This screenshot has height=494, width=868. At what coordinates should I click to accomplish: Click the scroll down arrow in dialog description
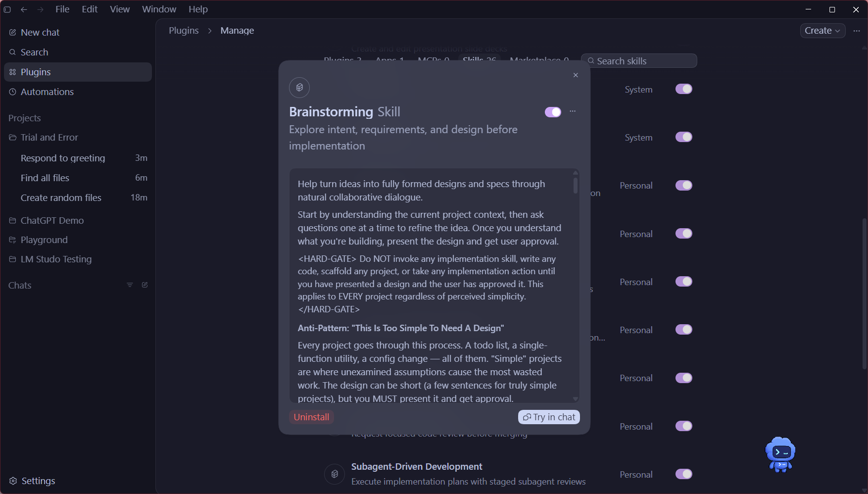coord(576,399)
